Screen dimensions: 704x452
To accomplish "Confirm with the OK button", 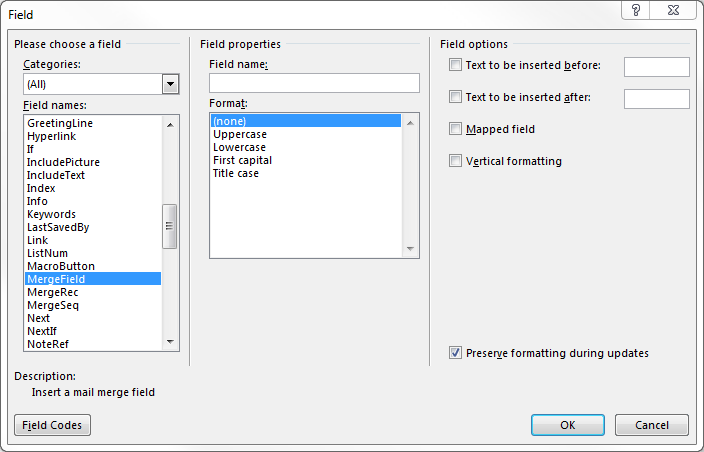I will point(567,425).
